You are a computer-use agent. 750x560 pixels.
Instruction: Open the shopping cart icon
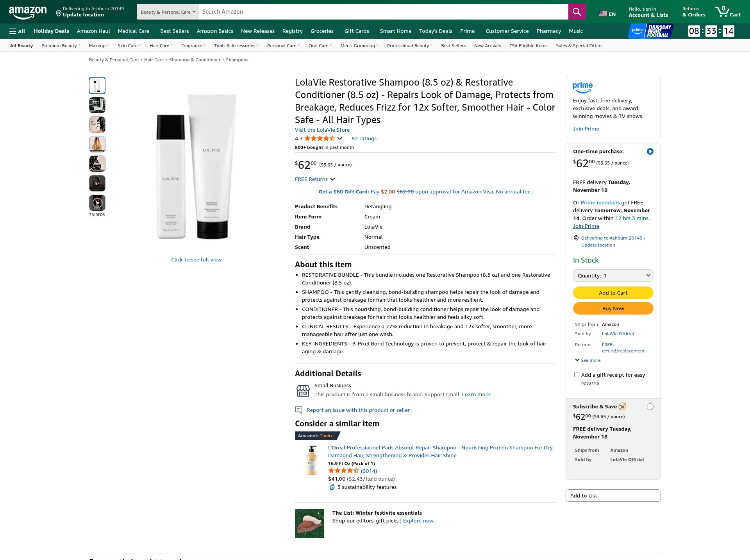tap(727, 12)
